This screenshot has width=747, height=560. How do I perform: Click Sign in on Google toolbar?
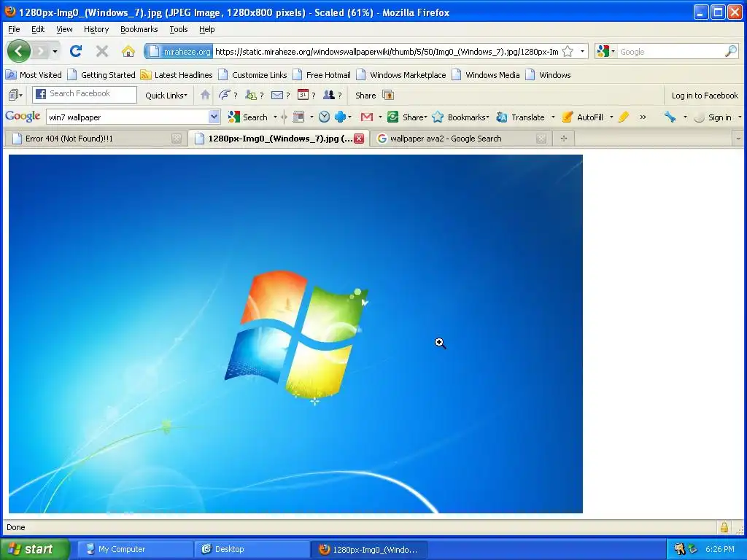[713, 117]
